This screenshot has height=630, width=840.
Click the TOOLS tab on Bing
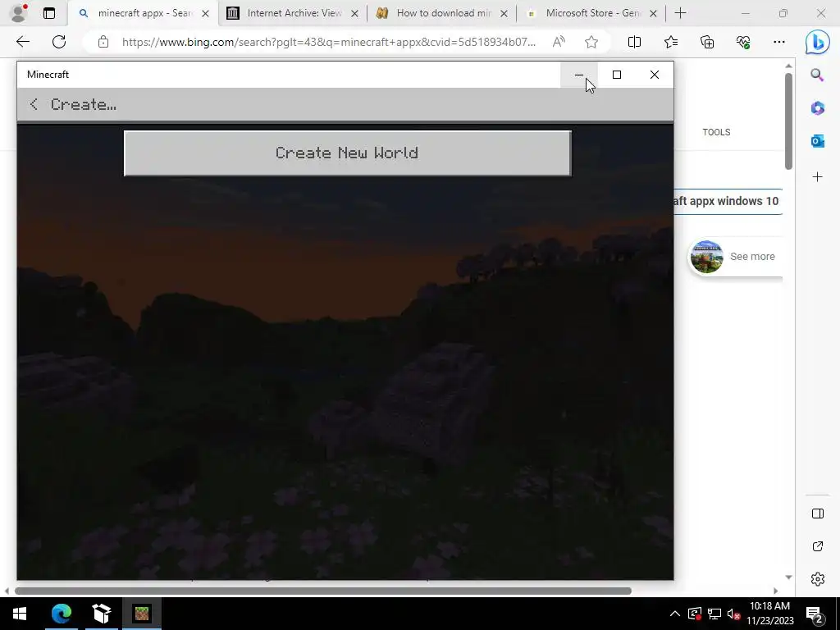point(716,132)
